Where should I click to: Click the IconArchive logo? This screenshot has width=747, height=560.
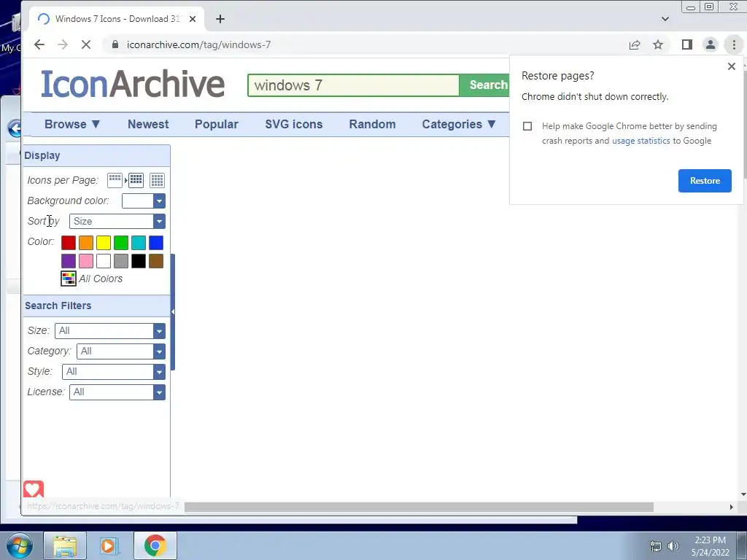(x=133, y=84)
